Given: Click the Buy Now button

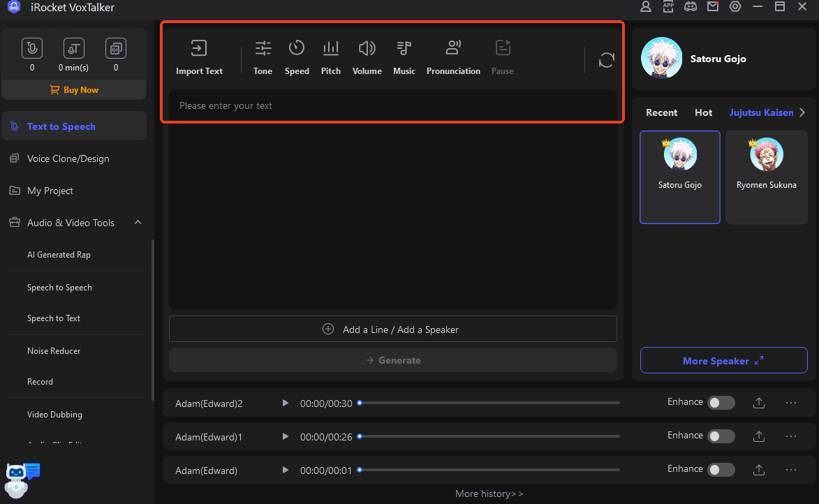Looking at the screenshot, I should point(74,90).
